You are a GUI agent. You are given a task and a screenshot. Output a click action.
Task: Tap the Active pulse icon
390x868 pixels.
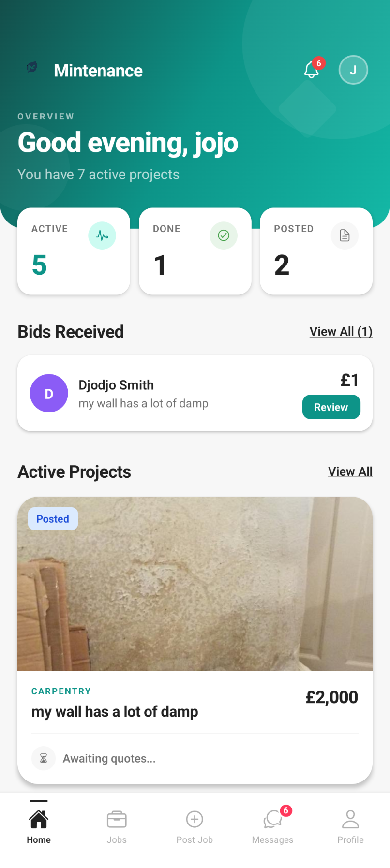(102, 235)
